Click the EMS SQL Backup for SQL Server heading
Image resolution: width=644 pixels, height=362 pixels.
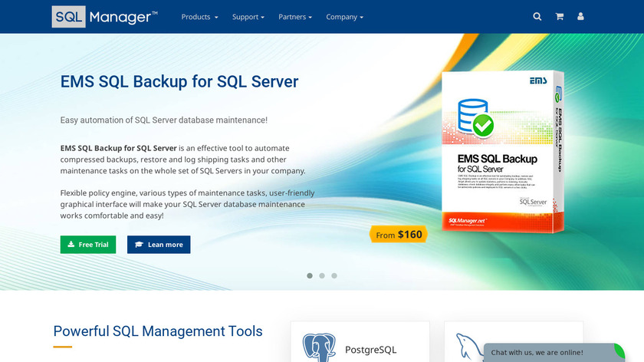click(179, 81)
